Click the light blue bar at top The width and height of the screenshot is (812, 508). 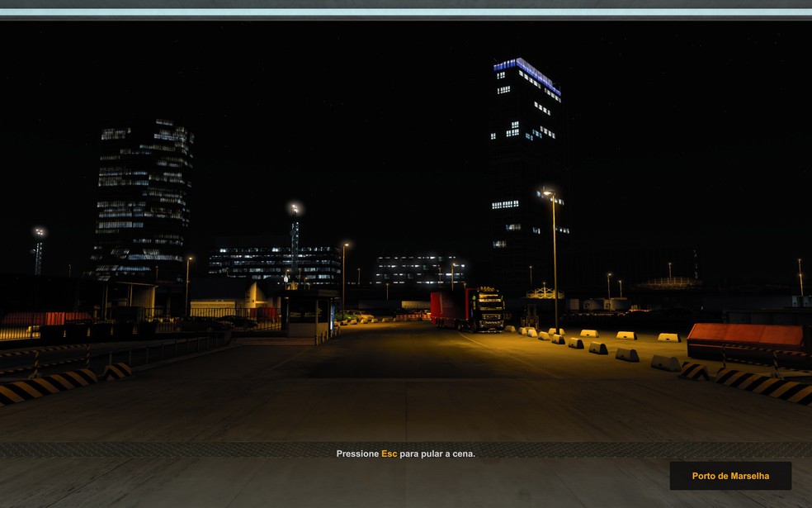tap(406, 12)
